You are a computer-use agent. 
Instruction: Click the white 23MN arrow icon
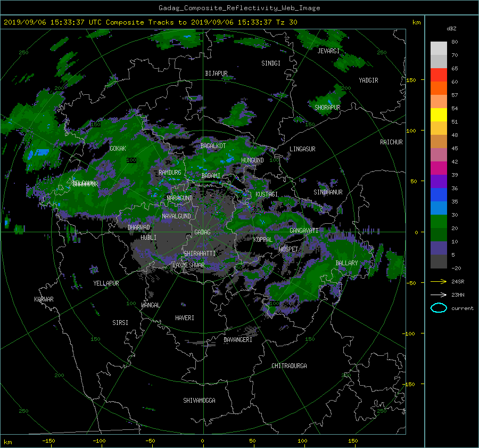point(439,295)
